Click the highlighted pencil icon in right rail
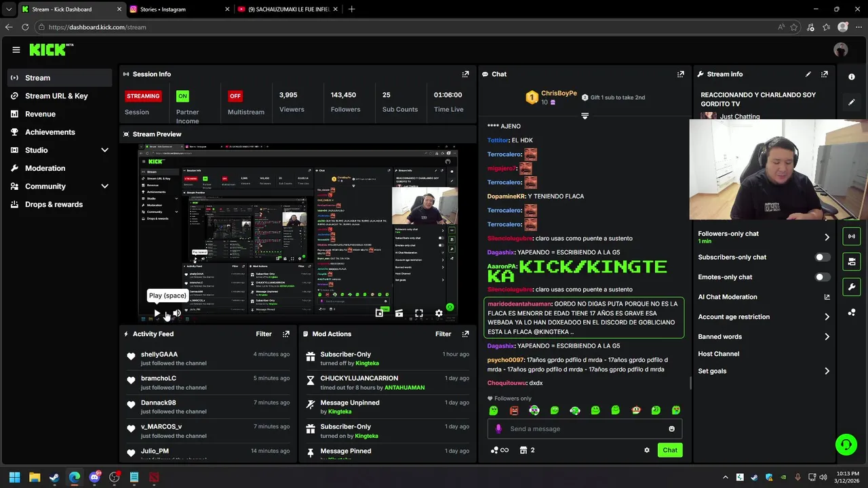Viewport: 868px width, 488px height. (x=852, y=102)
